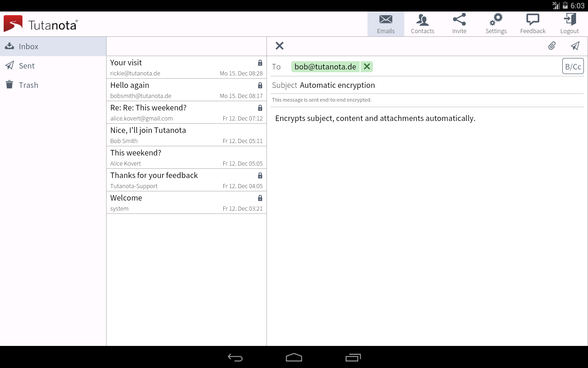Open the 'Hello again' email
The height and width of the screenshot is (368, 588).
point(187,90)
